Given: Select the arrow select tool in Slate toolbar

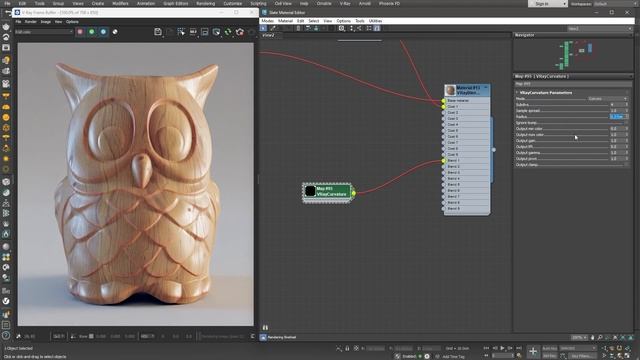Looking at the screenshot, I should (x=263, y=28).
